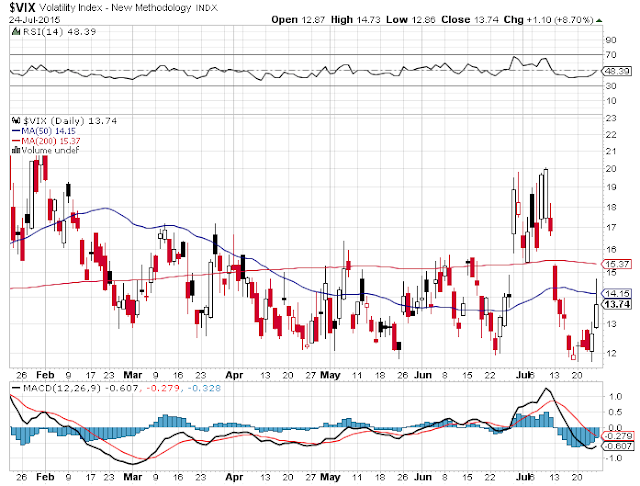Click the MA(50) blue line legend
This screenshot has width=640, height=486.
pos(16,131)
